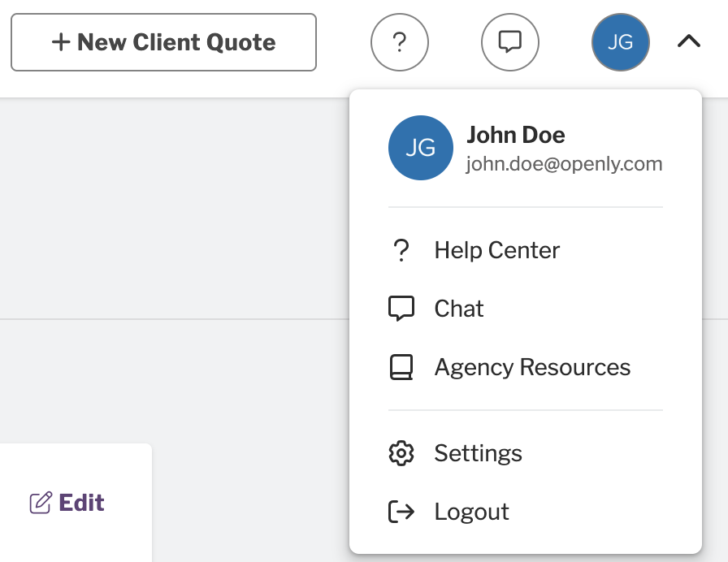The width and height of the screenshot is (728, 562).
Task: Select Chat from the account menu
Action: pyautogui.click(x=525, y=309)
